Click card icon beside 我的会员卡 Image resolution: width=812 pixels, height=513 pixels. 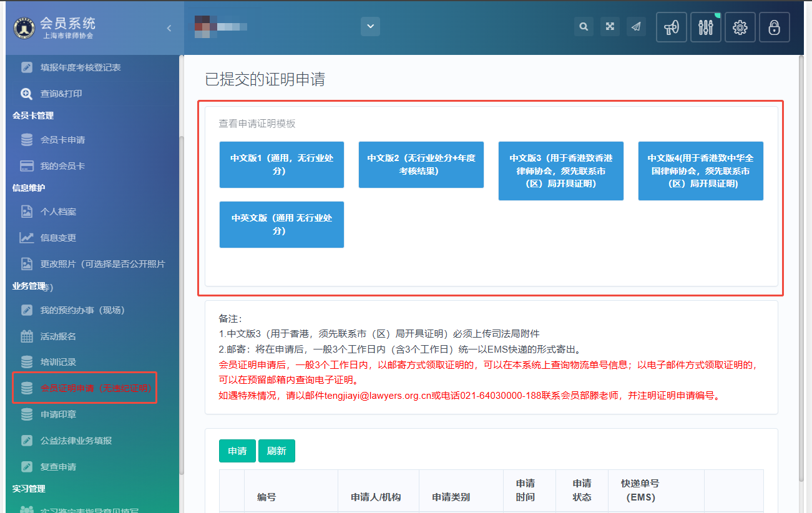click(27, 166)
